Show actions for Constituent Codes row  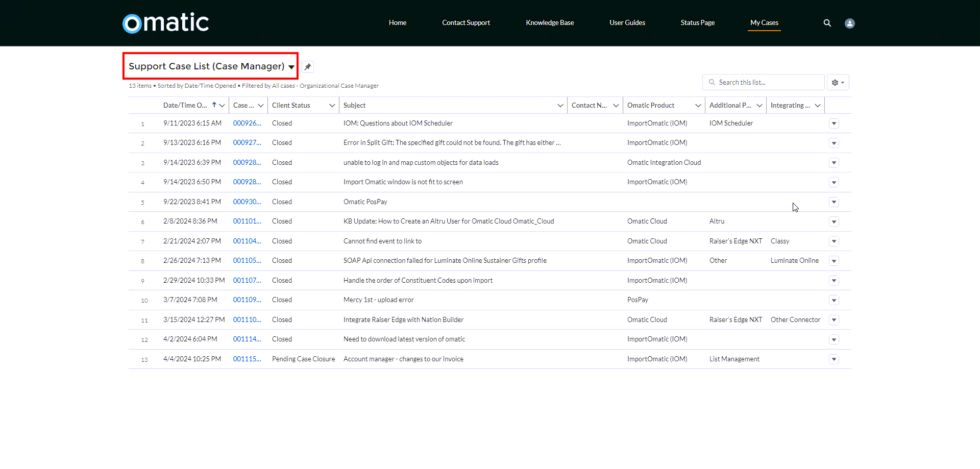[834, 281]
